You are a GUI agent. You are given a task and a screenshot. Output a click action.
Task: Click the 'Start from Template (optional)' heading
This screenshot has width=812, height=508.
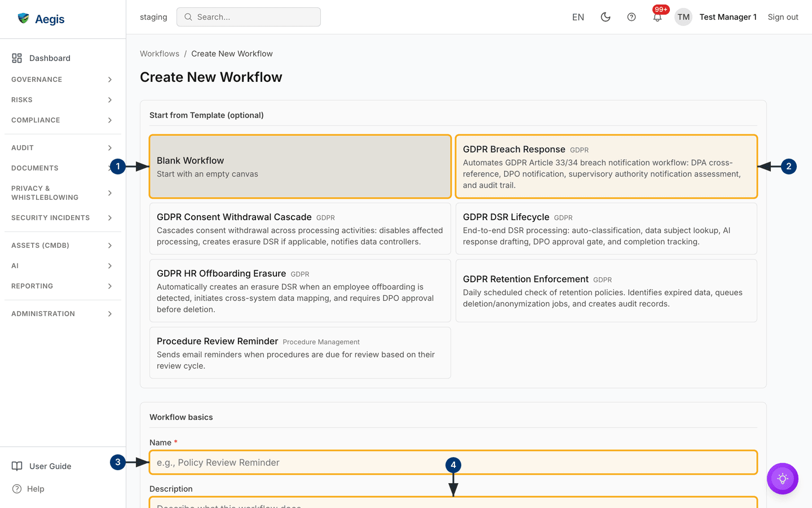(x=206, y=115)
